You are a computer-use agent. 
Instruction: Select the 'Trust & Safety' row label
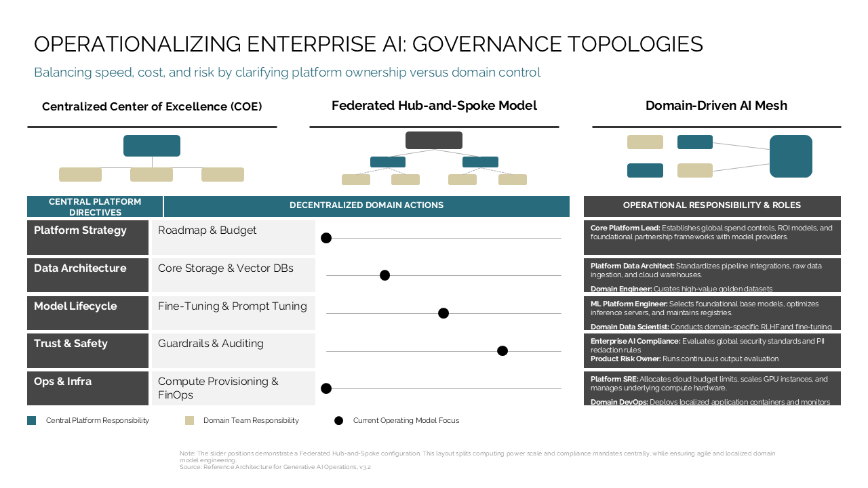pos(87,350)
